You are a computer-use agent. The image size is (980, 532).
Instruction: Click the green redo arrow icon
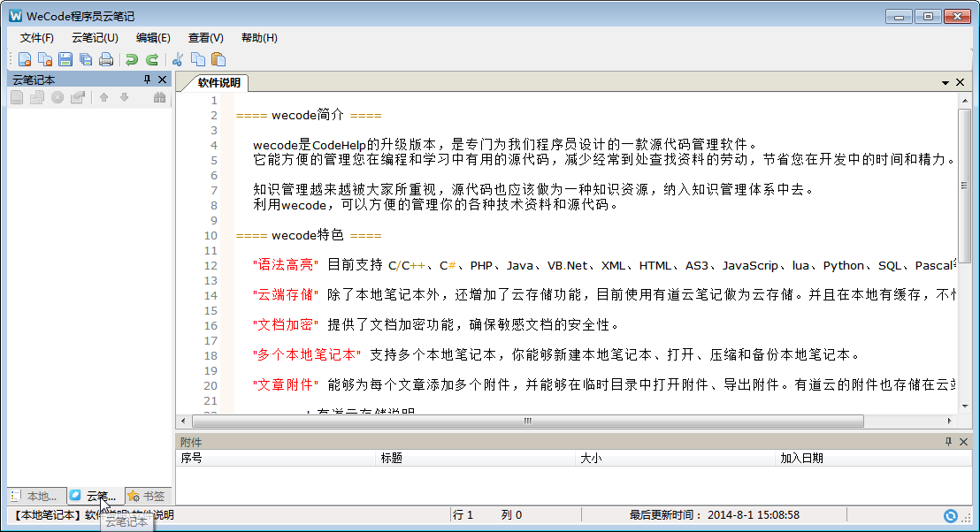(x=152, y=59)
